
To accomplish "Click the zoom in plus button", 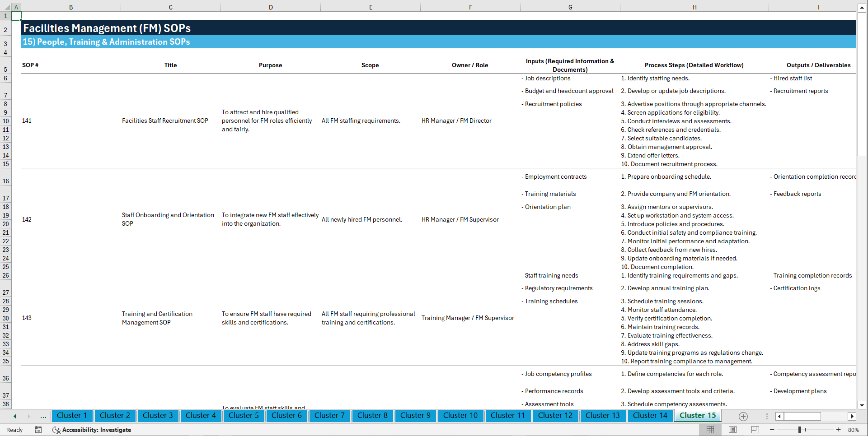I will (x=839, y=430).
